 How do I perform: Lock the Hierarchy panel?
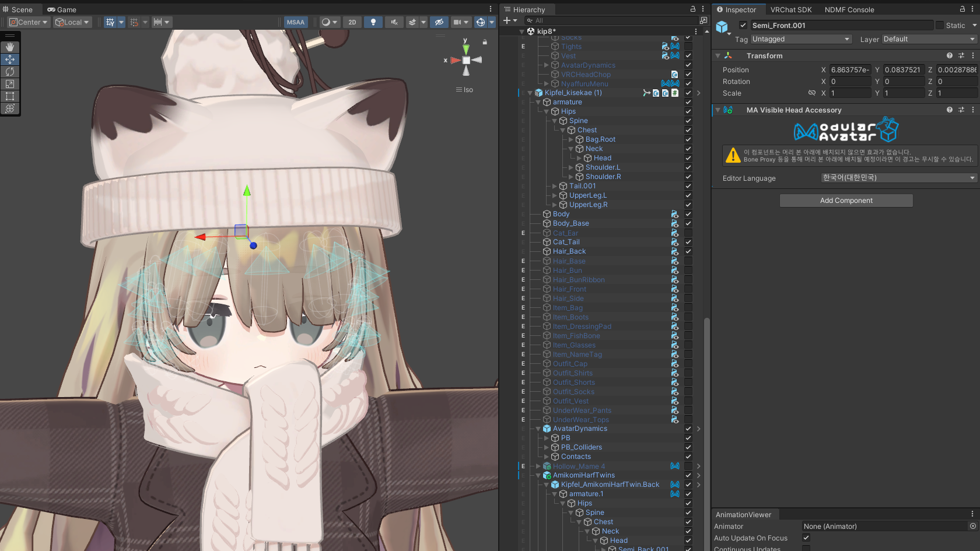tap(693, 9)
